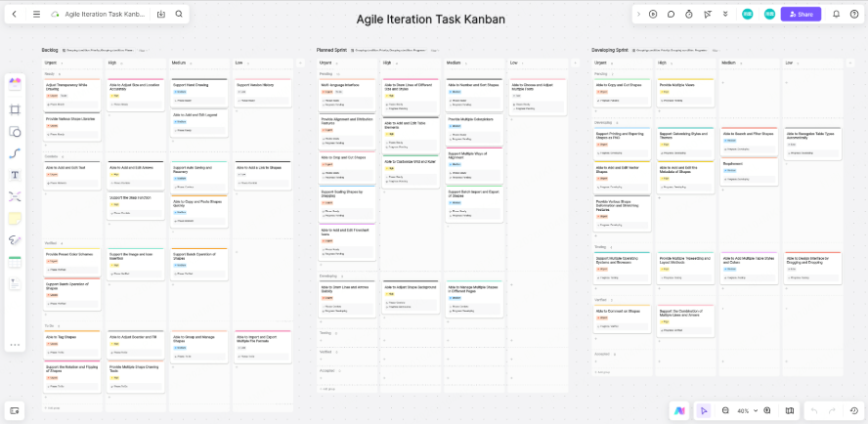Viewport: 868px width, 424px height.
Task: Select the Frame tool
Action: point(15,109)
